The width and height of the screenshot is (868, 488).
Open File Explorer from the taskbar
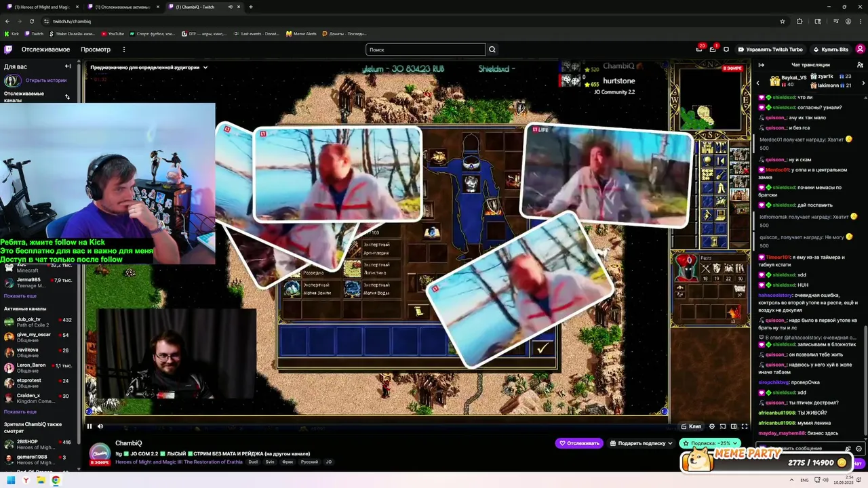click(x=41, y=480)
